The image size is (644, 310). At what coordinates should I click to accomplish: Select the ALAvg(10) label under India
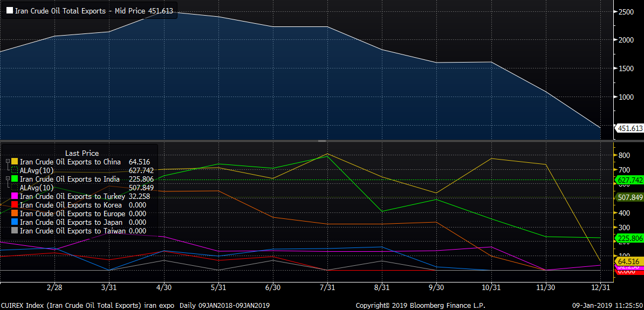point(37,188)
